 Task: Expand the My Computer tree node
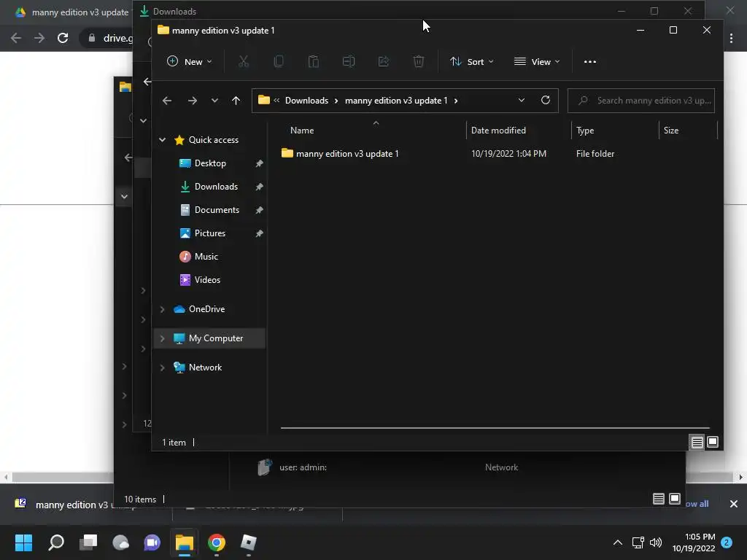tap(162, 338)
